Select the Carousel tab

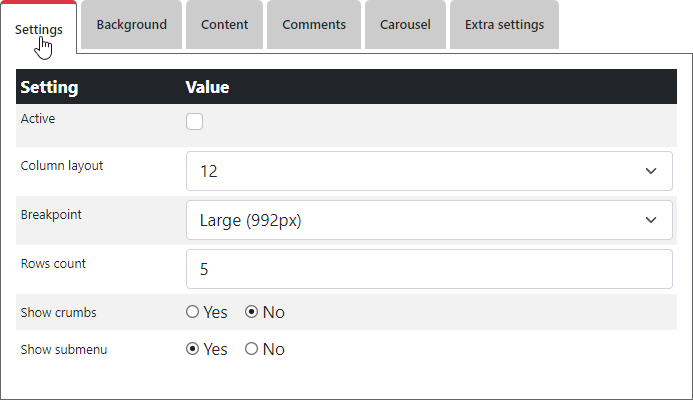click(405, 25)
